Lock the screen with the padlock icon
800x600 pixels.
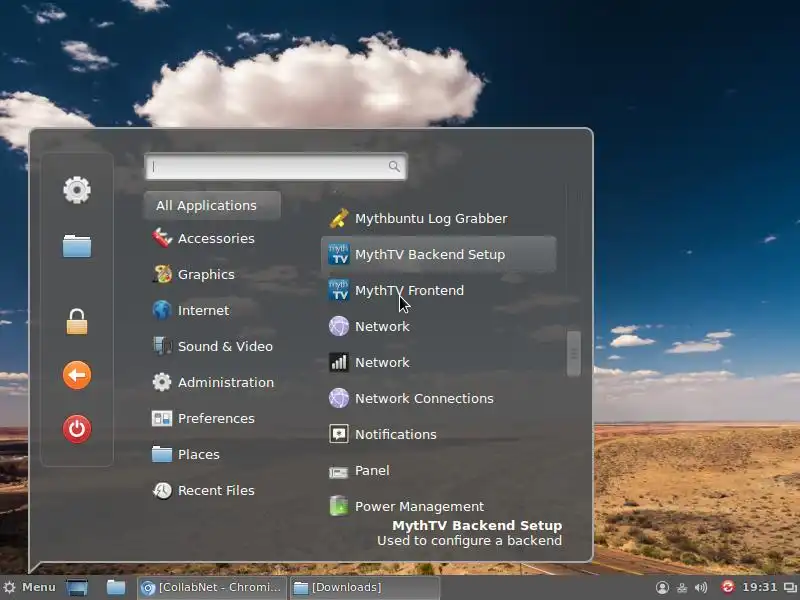77,322
